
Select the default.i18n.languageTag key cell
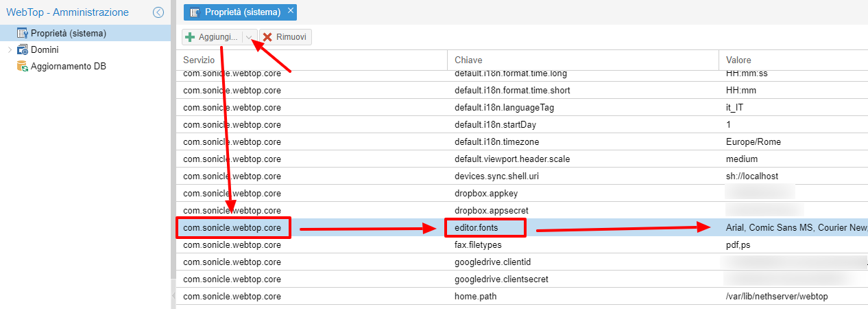[583, 107]
